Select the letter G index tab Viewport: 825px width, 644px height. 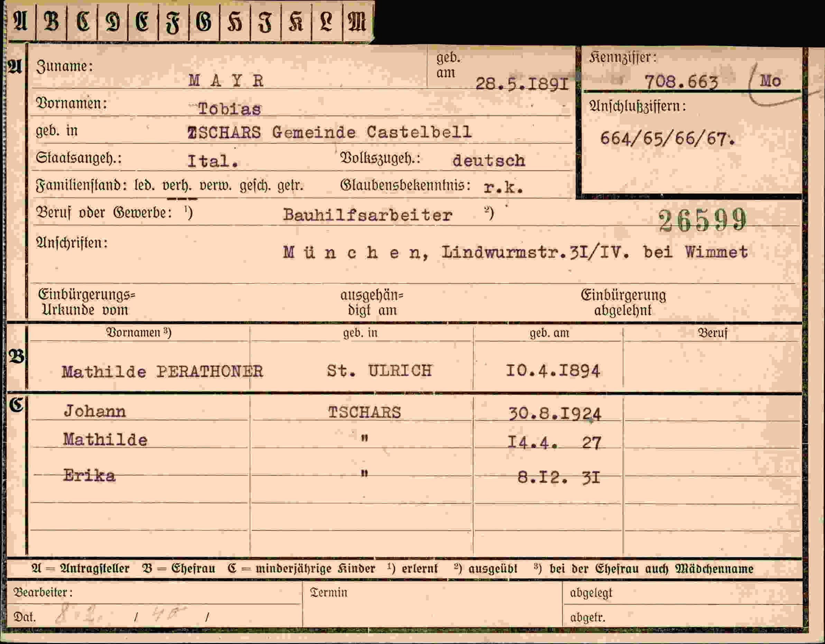coord(204,21)
